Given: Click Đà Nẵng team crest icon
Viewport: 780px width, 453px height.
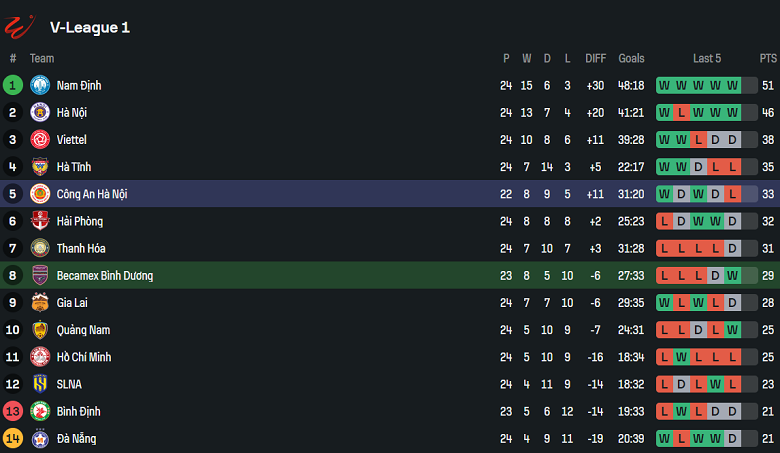Looking at the screenshot, I should [x=40, y=438].
